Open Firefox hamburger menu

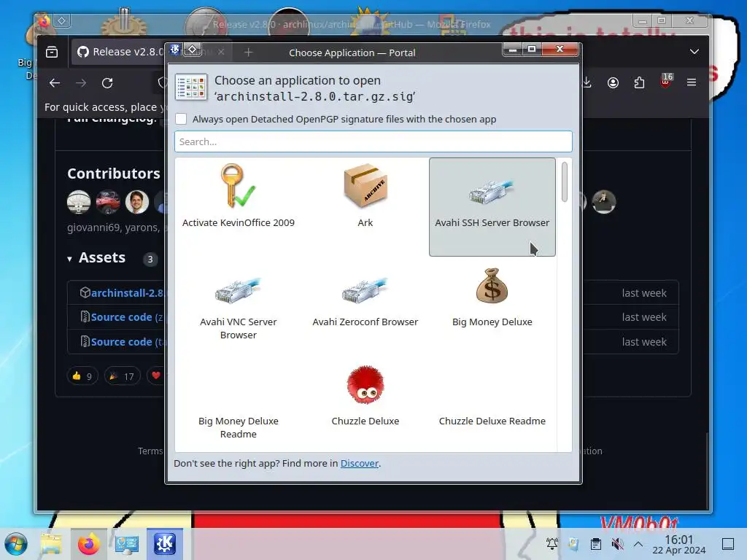pos(692,82)
